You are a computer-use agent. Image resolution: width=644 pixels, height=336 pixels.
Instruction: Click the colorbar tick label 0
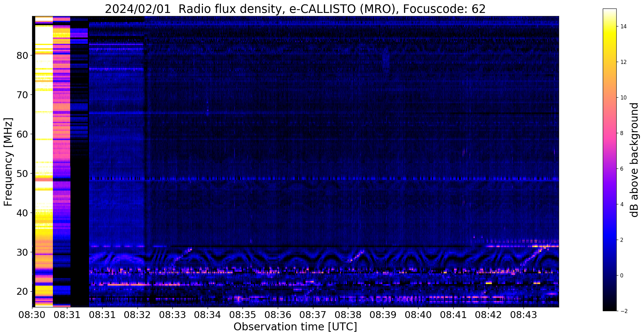coord(621,276)
